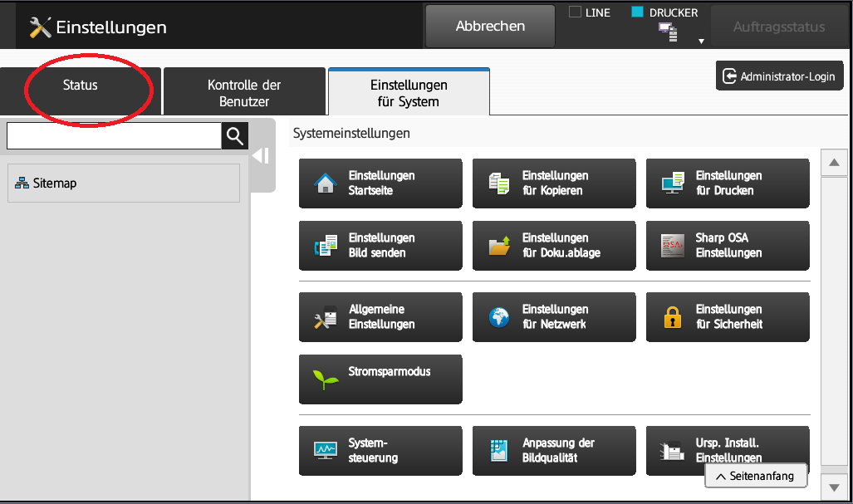Collapse the left sidebar panel arrow
Screen dimensions: 853x504
[x=261, y=156]
